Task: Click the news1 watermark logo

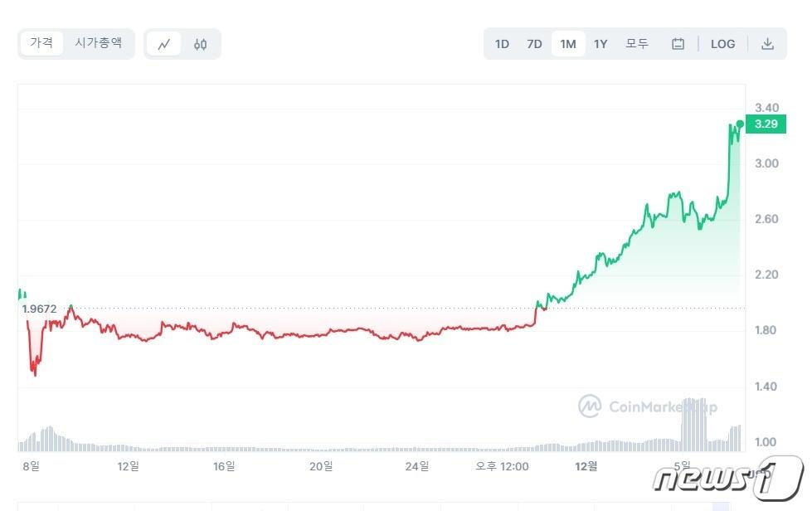Action: [727, 478]
